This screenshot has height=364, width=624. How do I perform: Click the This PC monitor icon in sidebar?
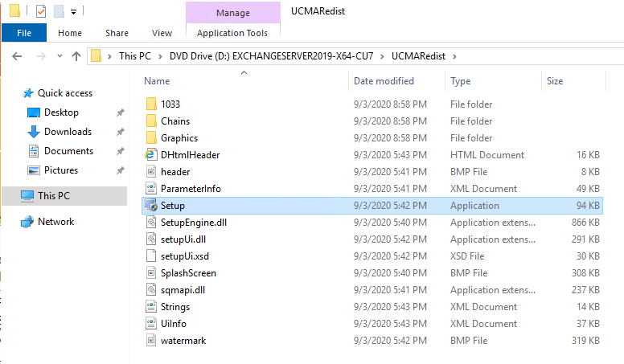click(x=27, y=196)
